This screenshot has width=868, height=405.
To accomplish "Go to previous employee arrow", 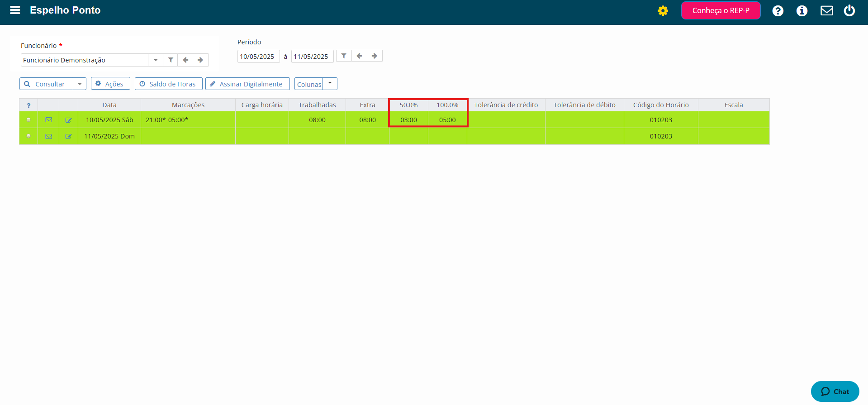I will [185, 60].
